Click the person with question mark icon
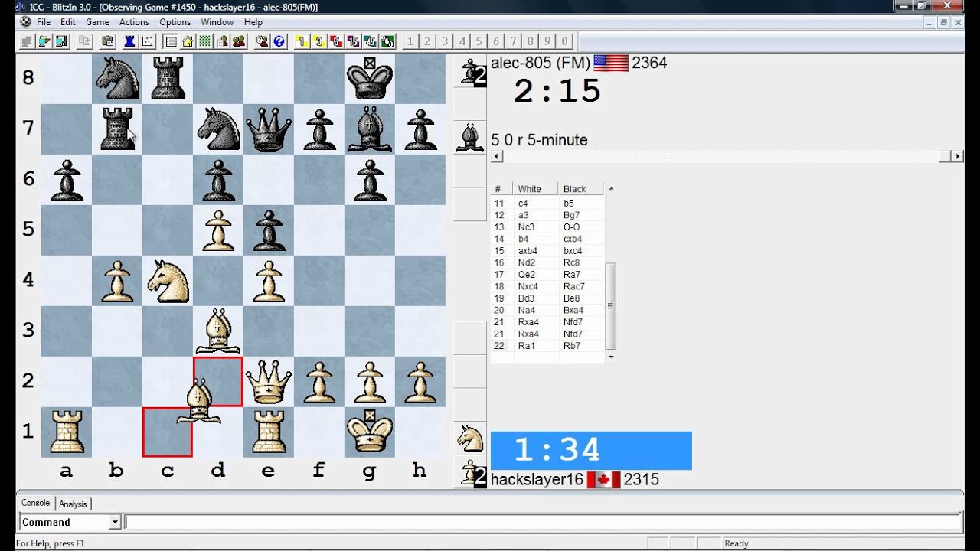The width and height of the screenshot is (980, 551). pos(262,41)
